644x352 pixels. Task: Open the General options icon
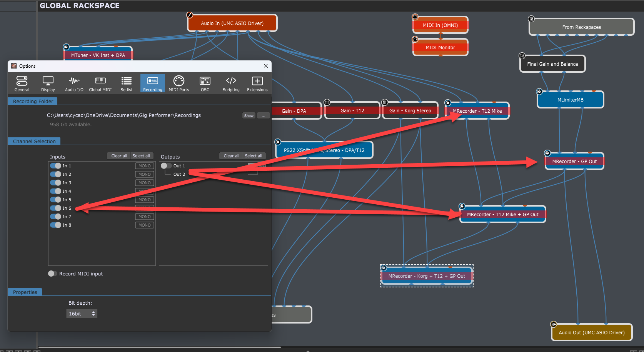22,83
